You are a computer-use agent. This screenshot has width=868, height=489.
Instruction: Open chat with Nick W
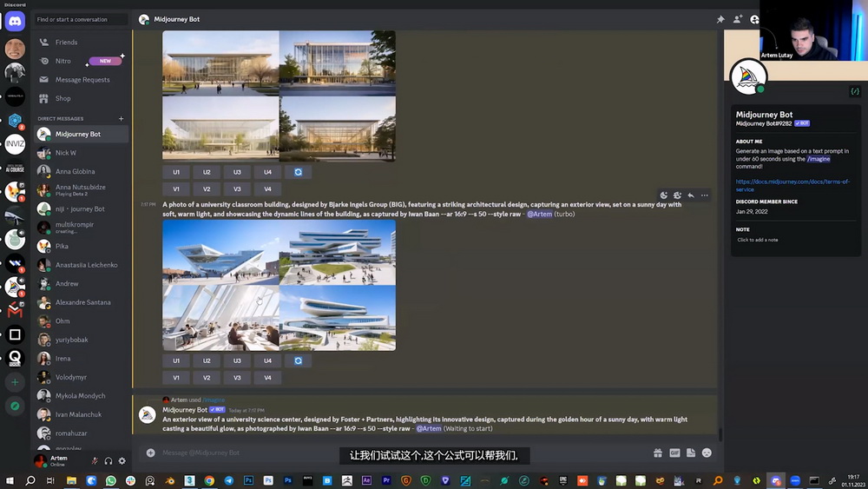81,153
